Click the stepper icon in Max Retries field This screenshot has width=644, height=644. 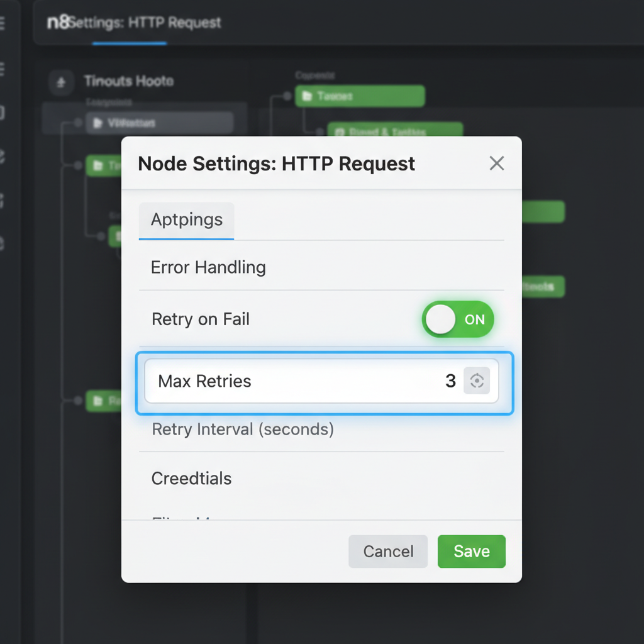click(x=477, y=380)
